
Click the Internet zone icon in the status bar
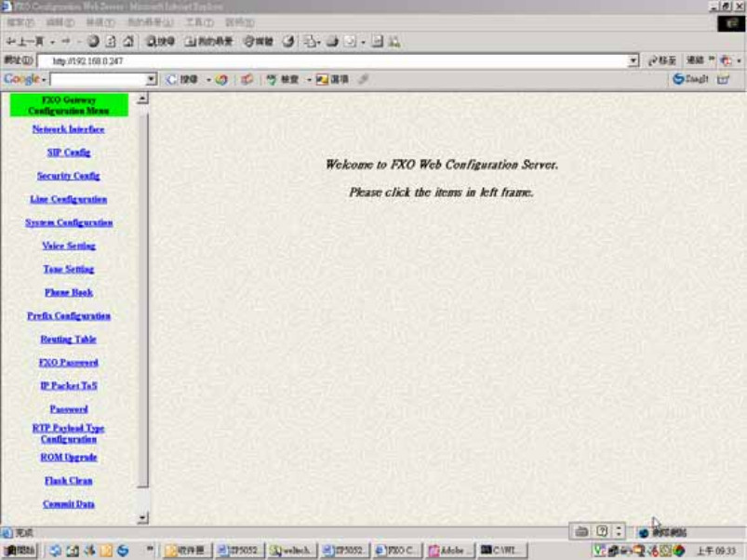coord(644,532)
